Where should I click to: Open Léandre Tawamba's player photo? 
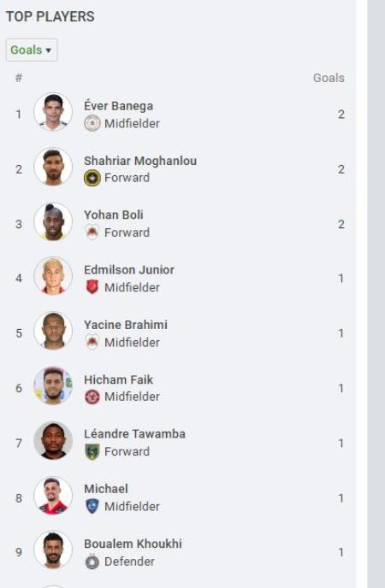(53, 441)
